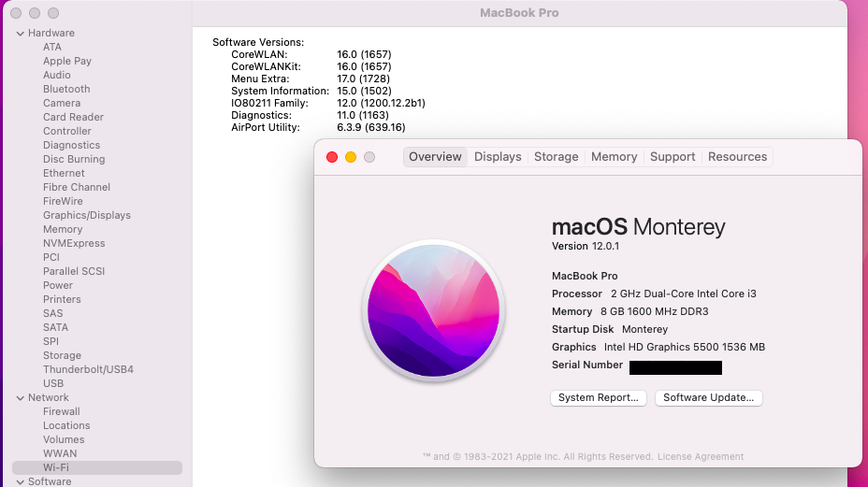Open the Controller entry

tap(67, 131)
